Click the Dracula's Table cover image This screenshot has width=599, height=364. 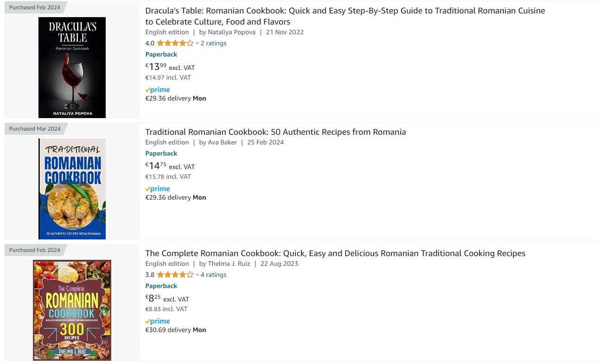pyautogui.click(x=72, y=67)
